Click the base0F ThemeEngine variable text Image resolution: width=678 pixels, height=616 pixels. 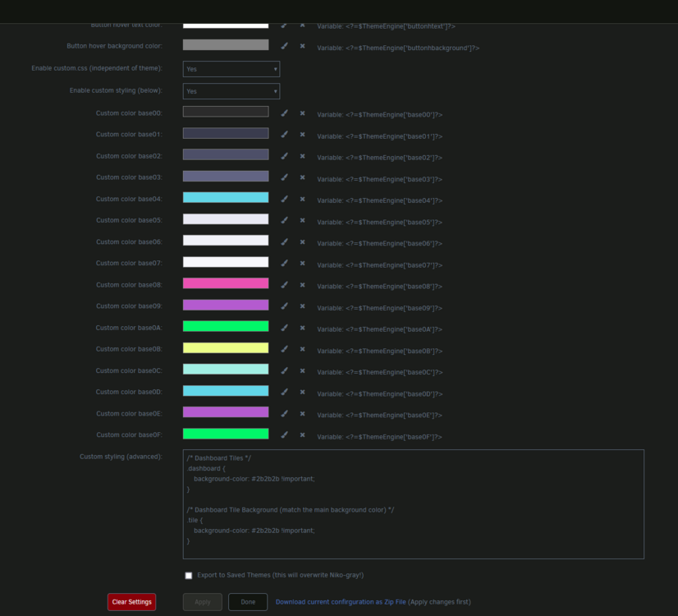point(380,437)
